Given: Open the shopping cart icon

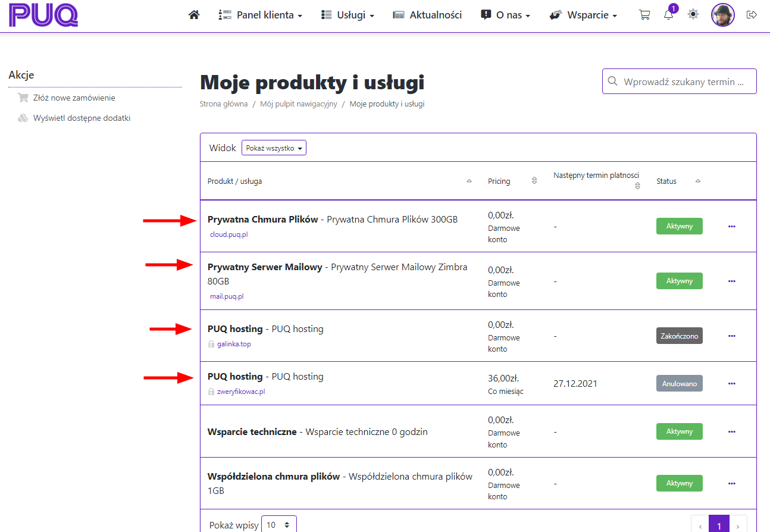Looking at the screenshot, I should click(x=644, y=15).
